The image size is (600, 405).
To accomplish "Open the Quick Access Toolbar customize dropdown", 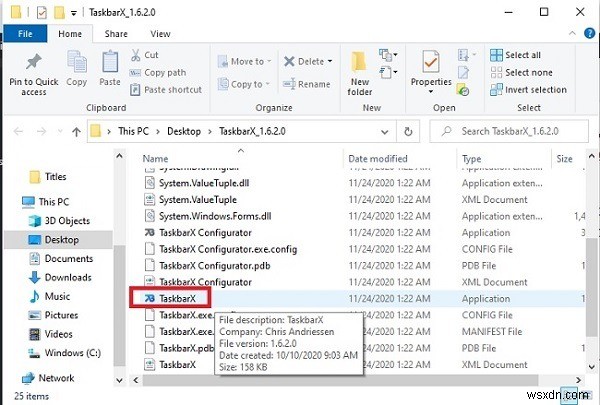I will click(x=73, y=13).
